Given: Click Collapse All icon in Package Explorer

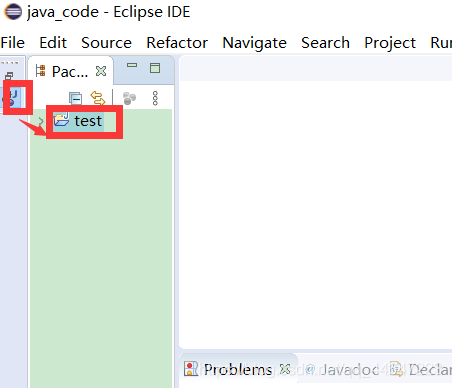Looking at the screenshot, I should [75, 98].
